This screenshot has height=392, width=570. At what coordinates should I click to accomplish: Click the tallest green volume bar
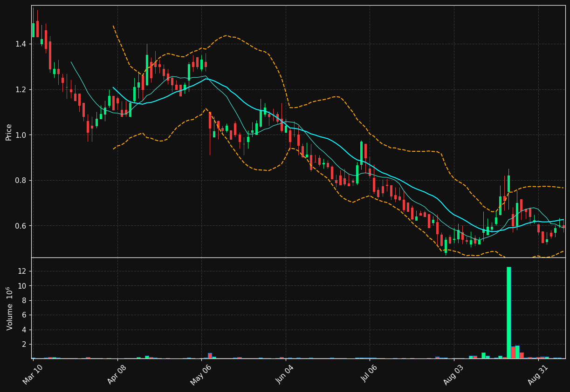click(x=509, y=312)
